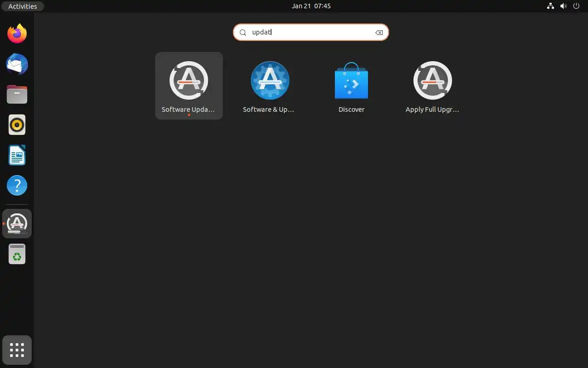Click the magnifier icon in search bar
588x368 pixels.
[243, 33]
